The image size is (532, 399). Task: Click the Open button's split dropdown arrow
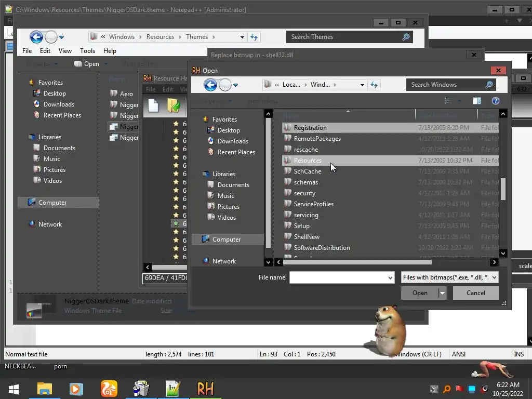point(443,293)
